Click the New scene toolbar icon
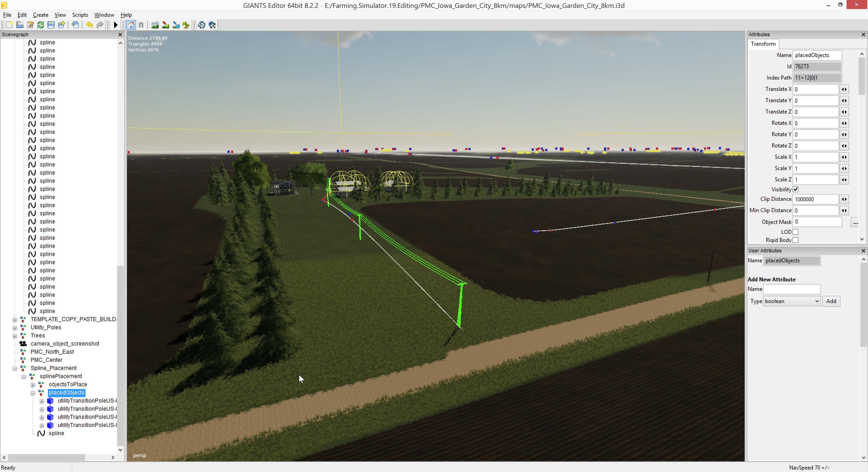The width and height of the screenshot is (868, 472). (9, 25)
